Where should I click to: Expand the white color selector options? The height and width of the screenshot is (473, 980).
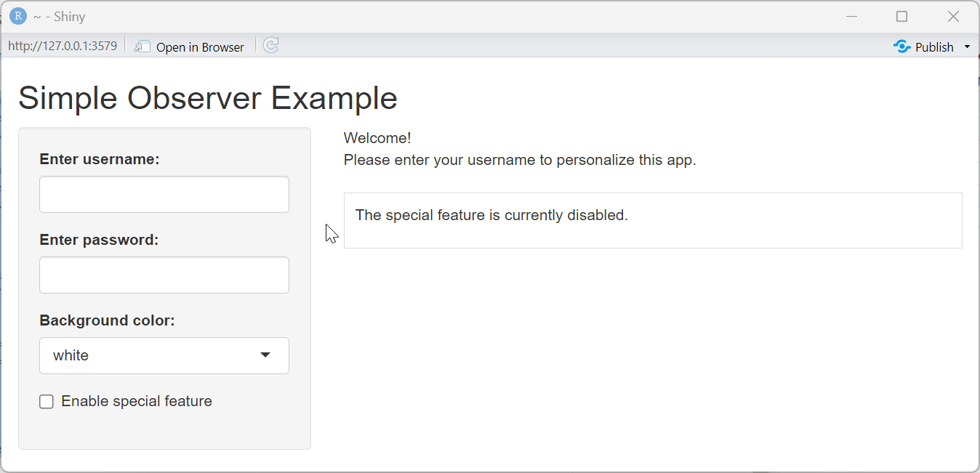pos(264,355)
